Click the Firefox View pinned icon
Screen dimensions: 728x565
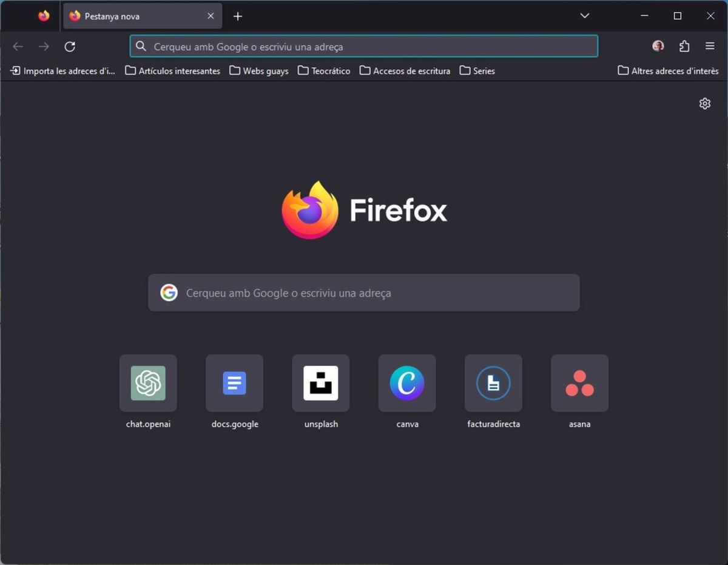[x=44, y=16]
